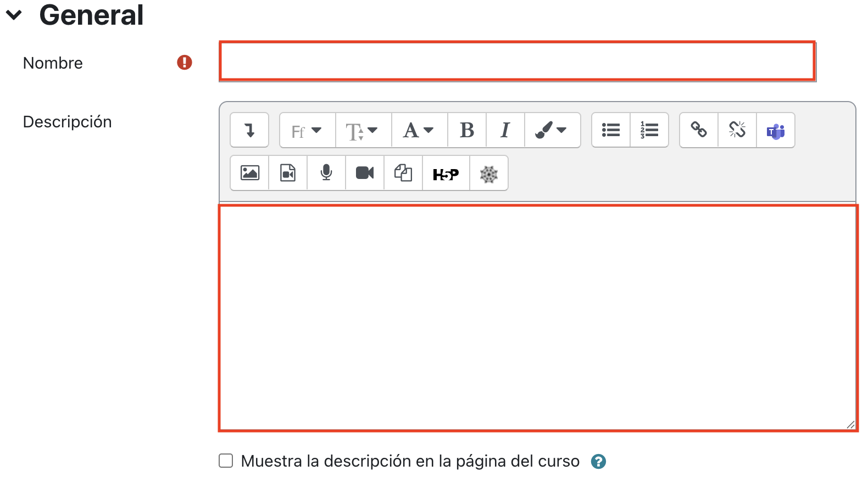Insert an unordered bullet list
Viewport: 868px width, 482px height.
pos(611,130)
